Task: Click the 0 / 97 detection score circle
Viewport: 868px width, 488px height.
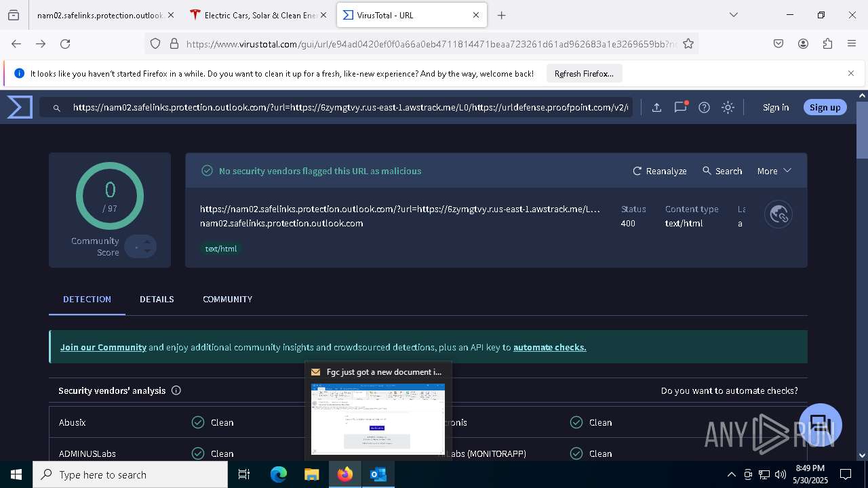Action: click(x=110, y=196)
